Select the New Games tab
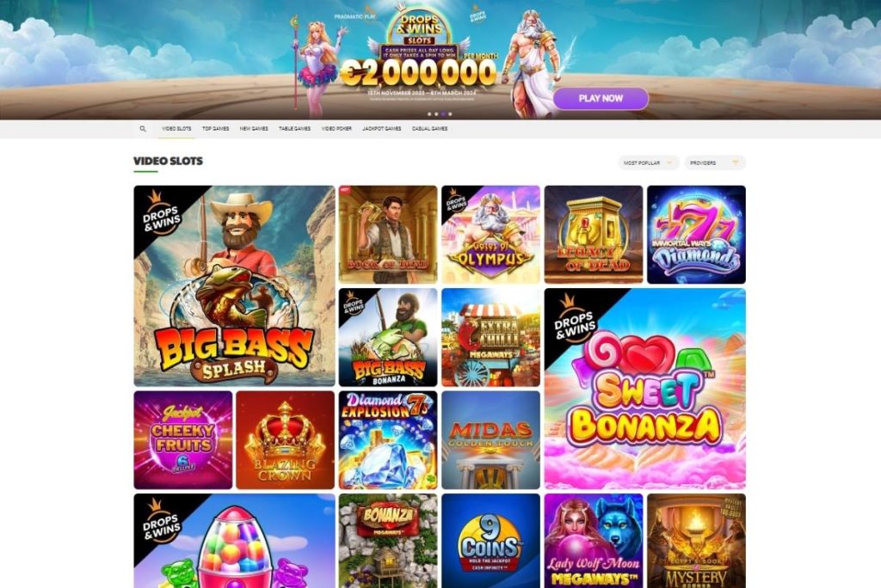The image size is (881, 588). [254, 129]
